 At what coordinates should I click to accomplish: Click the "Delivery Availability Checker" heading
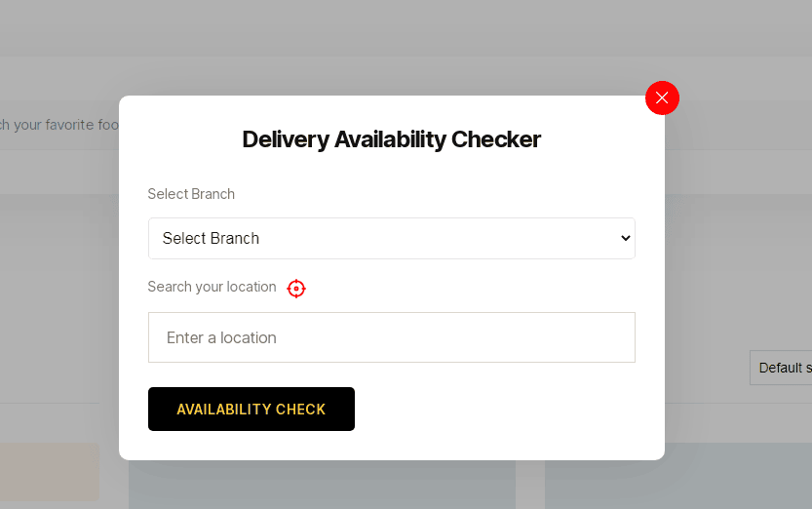click(391, 139)
